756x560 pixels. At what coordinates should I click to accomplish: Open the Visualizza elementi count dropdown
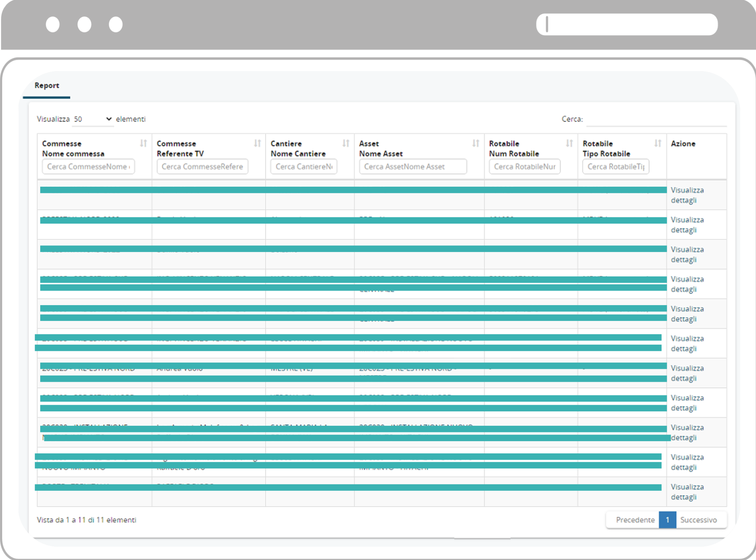point(93,119)
